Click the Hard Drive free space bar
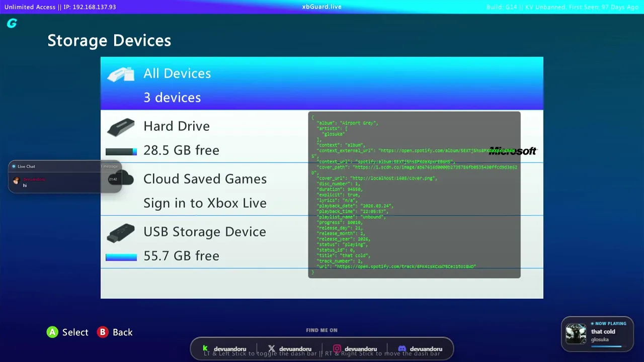The height and width of the screenshot is (362, 644). pos(121,151)
